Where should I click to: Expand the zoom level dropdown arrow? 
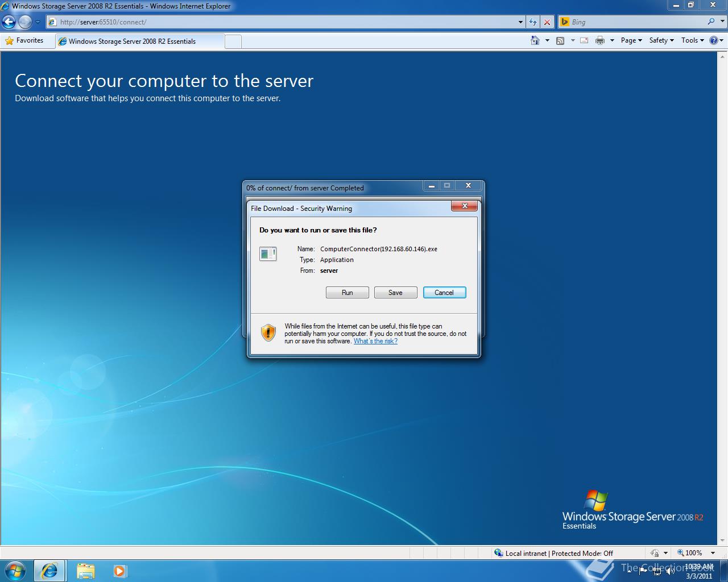(x=713, y=553)
